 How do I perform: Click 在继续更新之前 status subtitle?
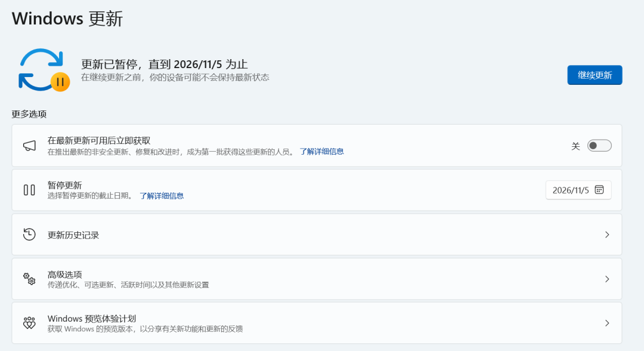point(175,77)
